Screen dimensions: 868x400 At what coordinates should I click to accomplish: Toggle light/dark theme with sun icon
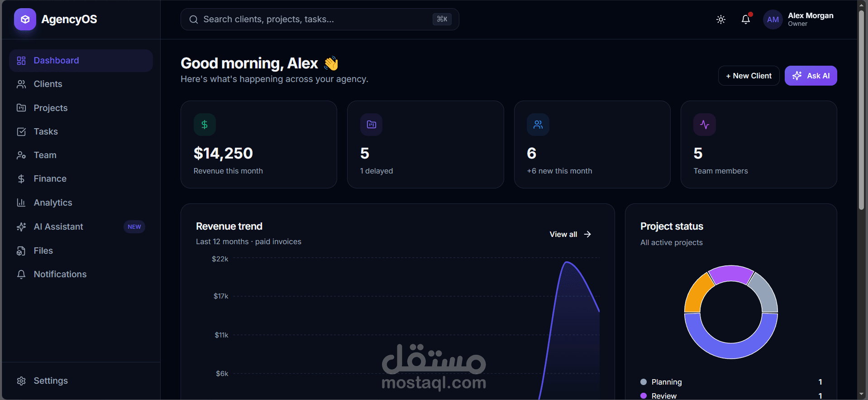pyautogui.click(x=721, y=19)
